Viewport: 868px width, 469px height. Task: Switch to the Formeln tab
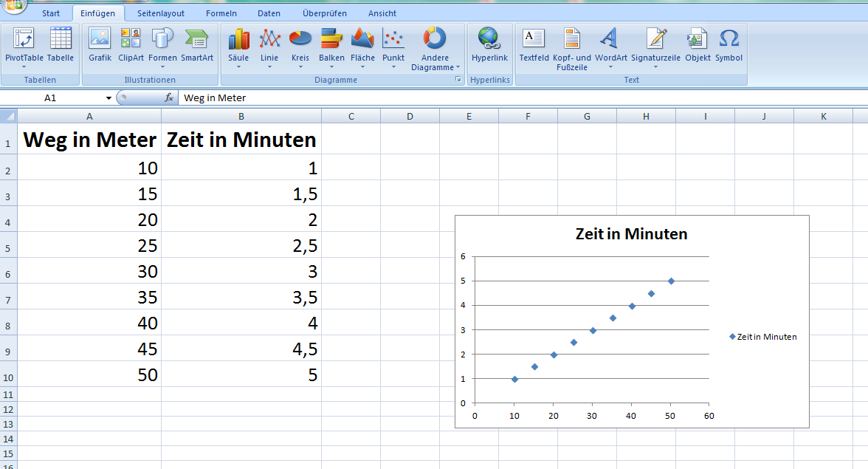tap(221, 13)
